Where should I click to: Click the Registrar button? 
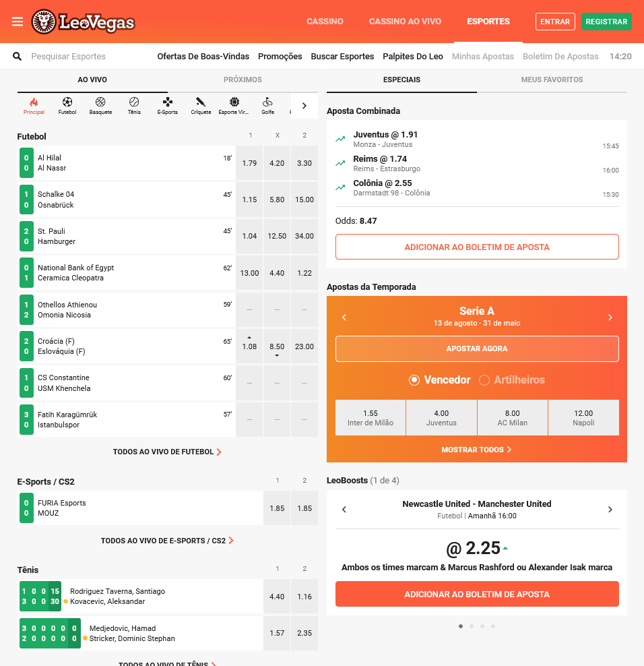pos(606,22)
